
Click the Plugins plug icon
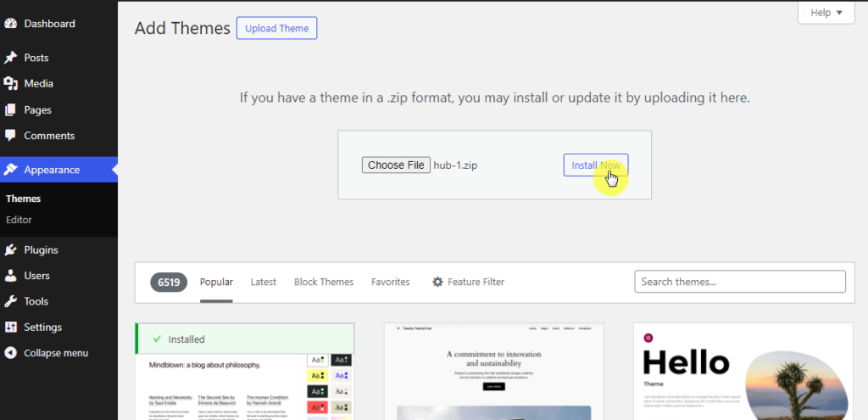[x=10, y=250]
